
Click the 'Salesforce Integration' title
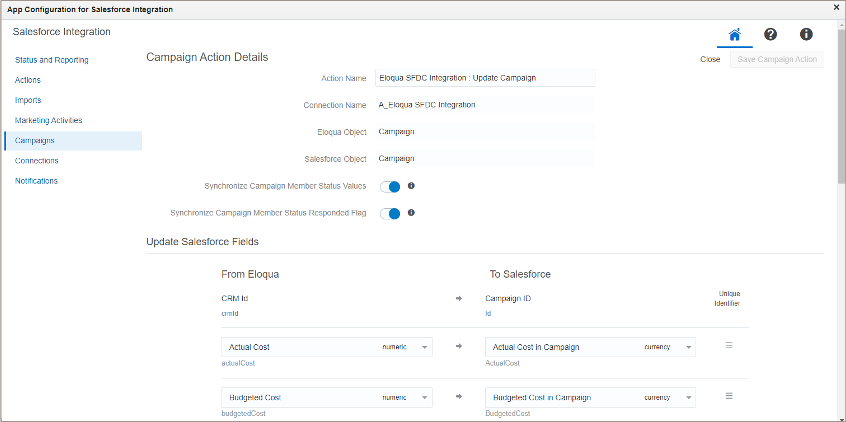(62, 32)
